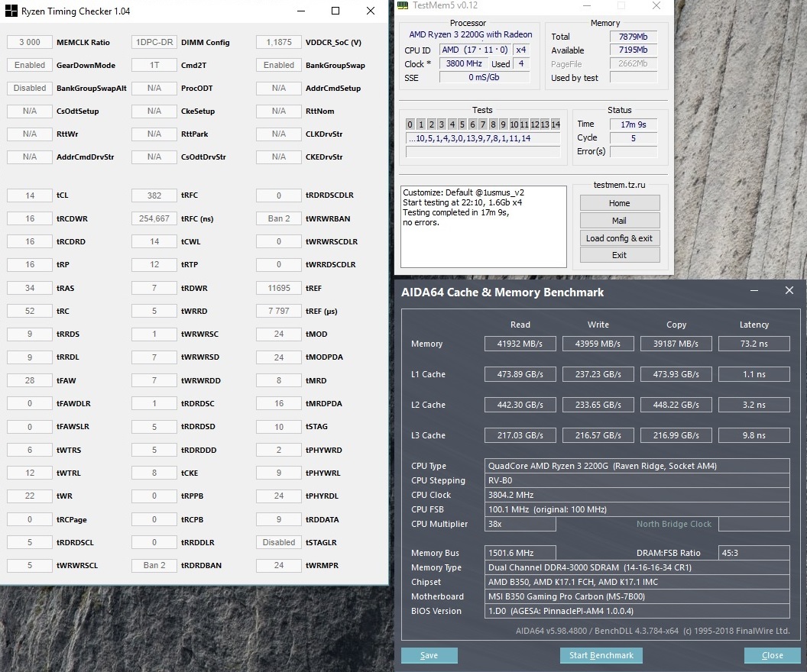Screen dimensions: 807x672
Task: Click the tRAS value 34
Action: (x=30, y=288)
